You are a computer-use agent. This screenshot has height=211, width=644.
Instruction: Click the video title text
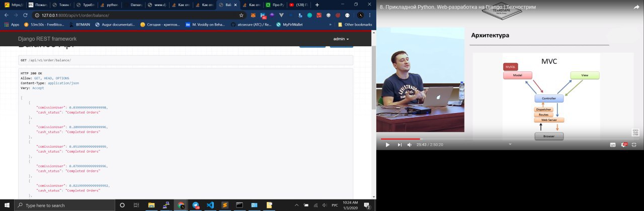pos(457,7)
